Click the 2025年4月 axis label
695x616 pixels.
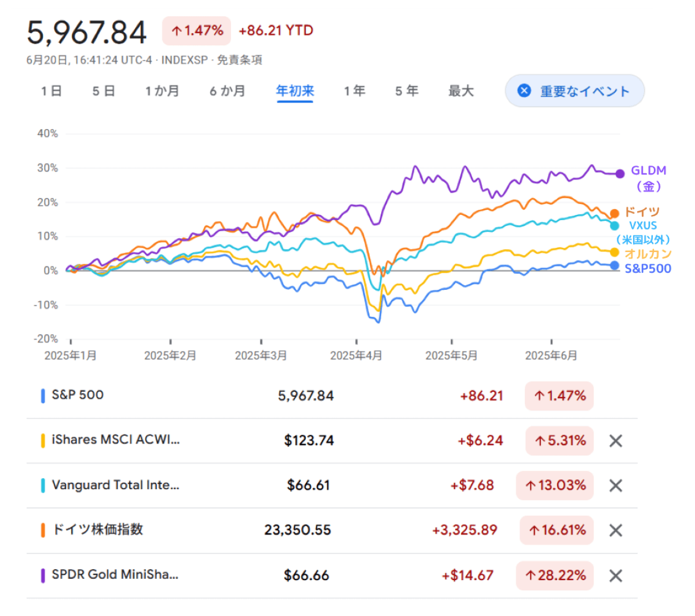(356, 355)
